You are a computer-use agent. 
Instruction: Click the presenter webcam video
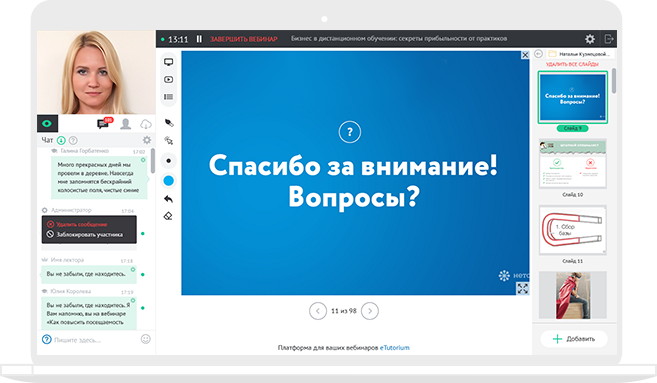pos(96,72)
